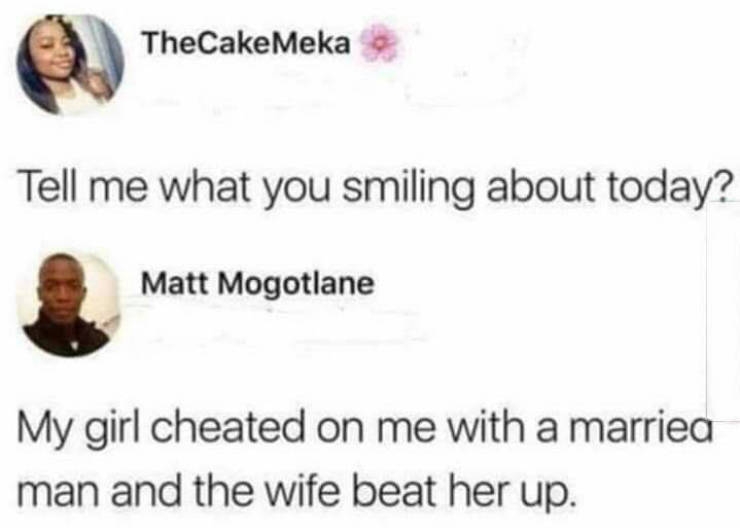Click the TheCakeMeka username
The image size is (740, 528).
(x=247, y=44)
